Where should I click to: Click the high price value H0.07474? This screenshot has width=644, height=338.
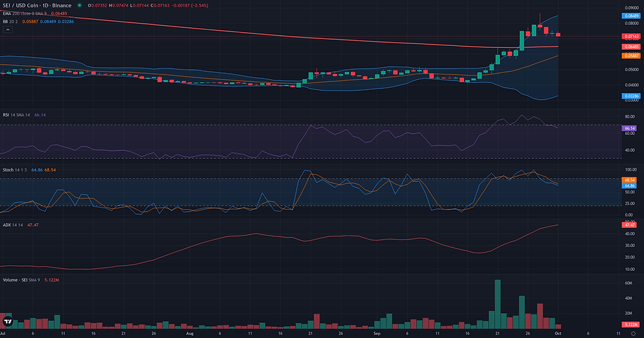(x=118, y=5)
